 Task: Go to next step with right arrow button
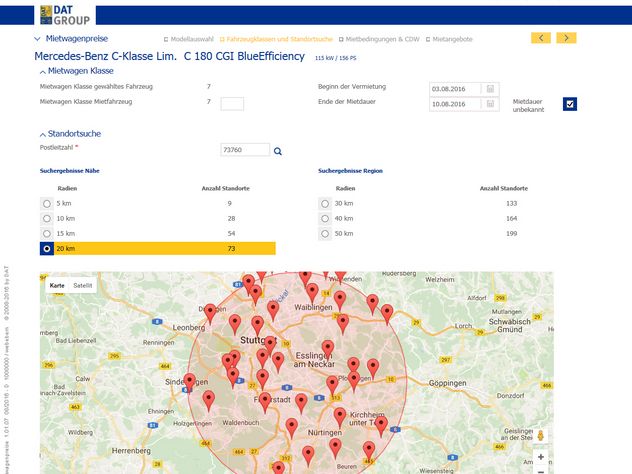tap(566, 38)
